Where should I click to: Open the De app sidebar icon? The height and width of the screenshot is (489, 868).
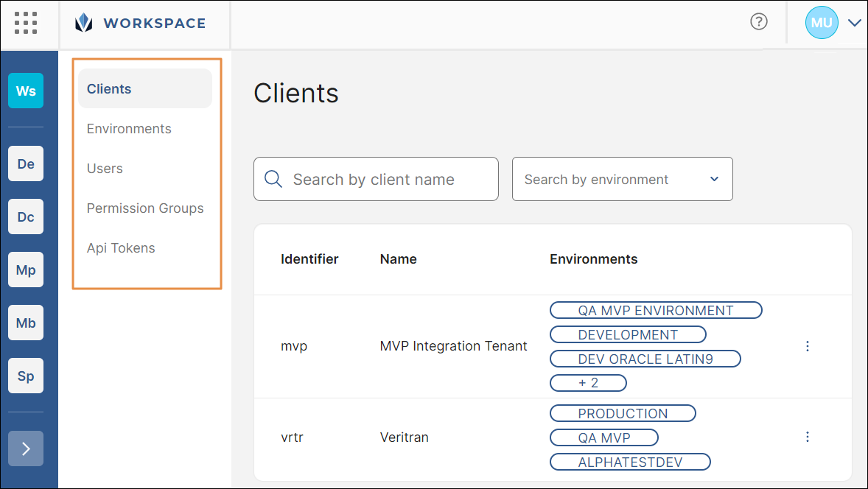pyautogui.click(x=26, y=163)
